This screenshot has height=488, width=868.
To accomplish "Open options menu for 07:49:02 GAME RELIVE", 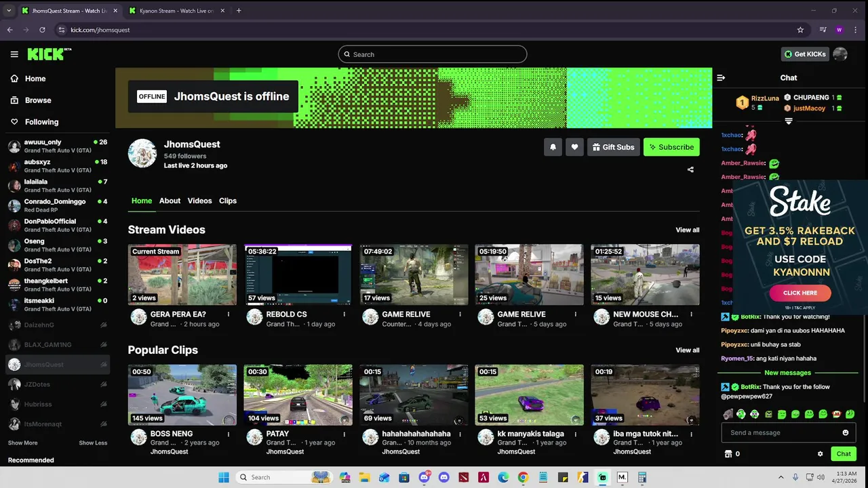I will click(x=460, y=314).
